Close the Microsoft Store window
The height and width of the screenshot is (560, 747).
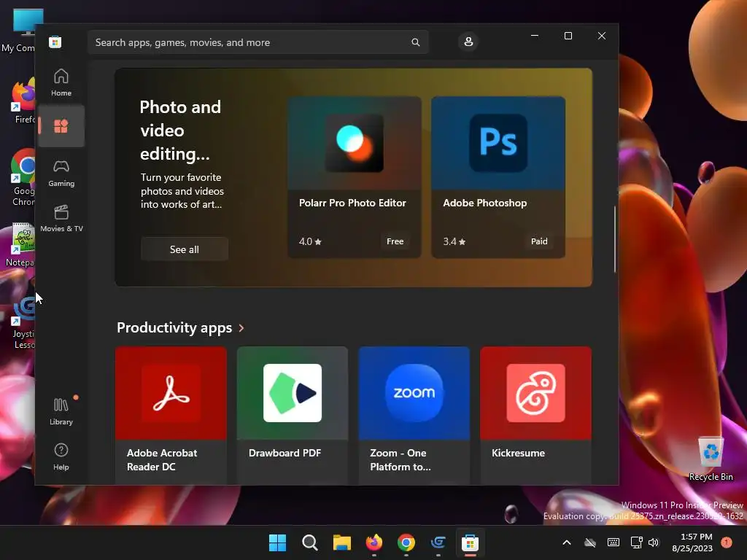[x=602, y=36]
